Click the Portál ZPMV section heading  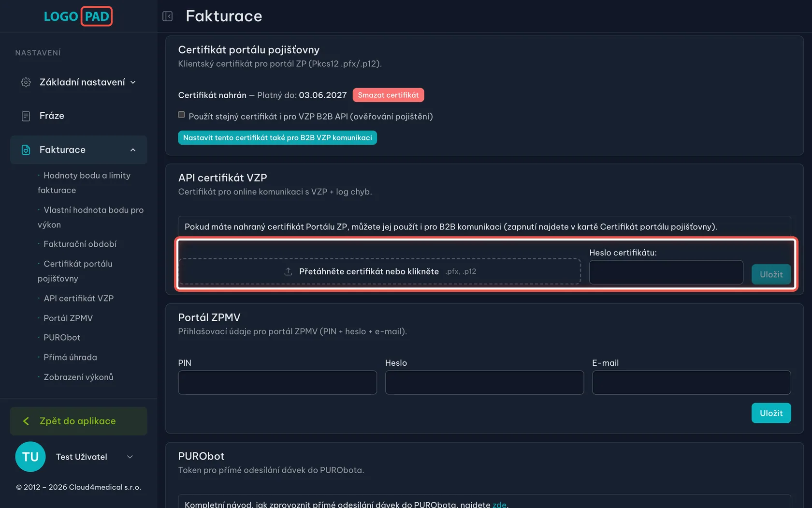209,317
